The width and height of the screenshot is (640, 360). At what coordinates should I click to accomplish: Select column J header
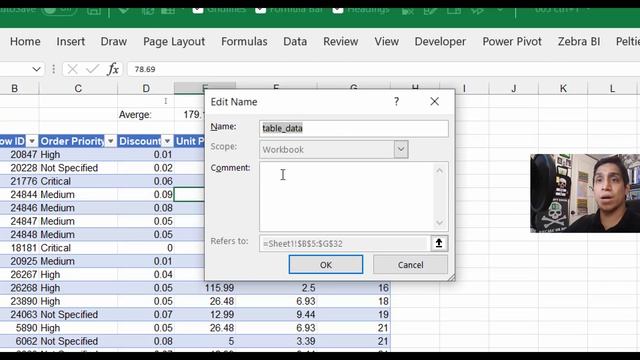514,89
